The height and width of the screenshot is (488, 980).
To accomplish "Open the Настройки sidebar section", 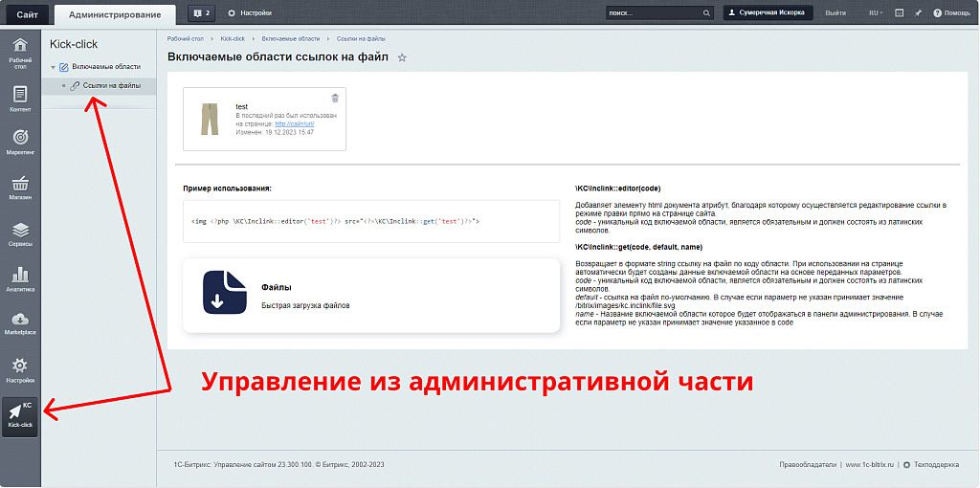I will tap(21, 370).
